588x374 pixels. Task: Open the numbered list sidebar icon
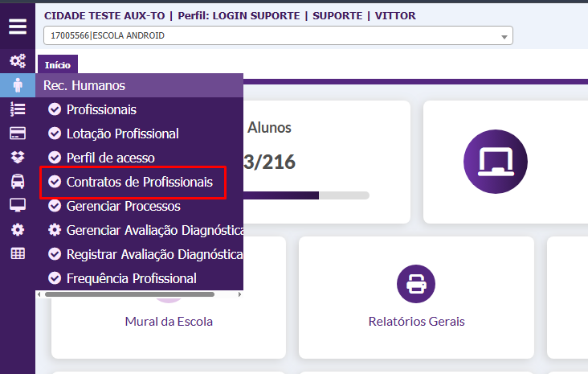click(x=17, y=109)
